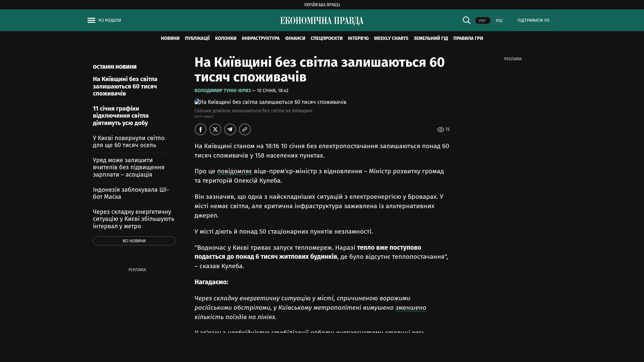The width and height of the screenshot is (644, 362).
Task: Click the Економічна правда logo
Action: (x=322, y=21)
